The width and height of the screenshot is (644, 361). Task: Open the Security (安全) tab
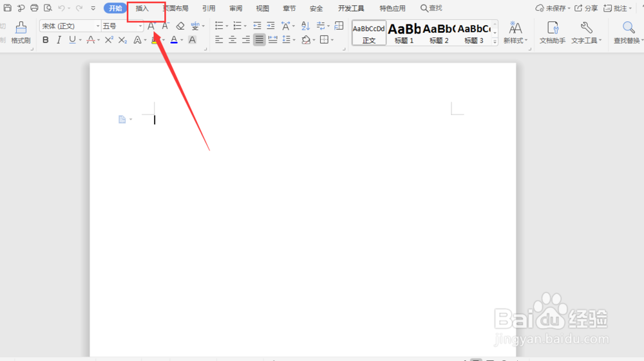click(x=316, y=8)
